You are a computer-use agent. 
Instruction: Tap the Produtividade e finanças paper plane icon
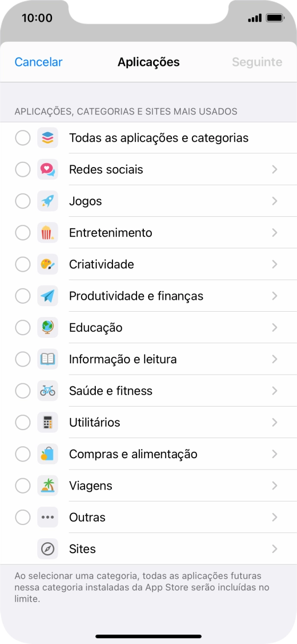[x=48, y=295]
